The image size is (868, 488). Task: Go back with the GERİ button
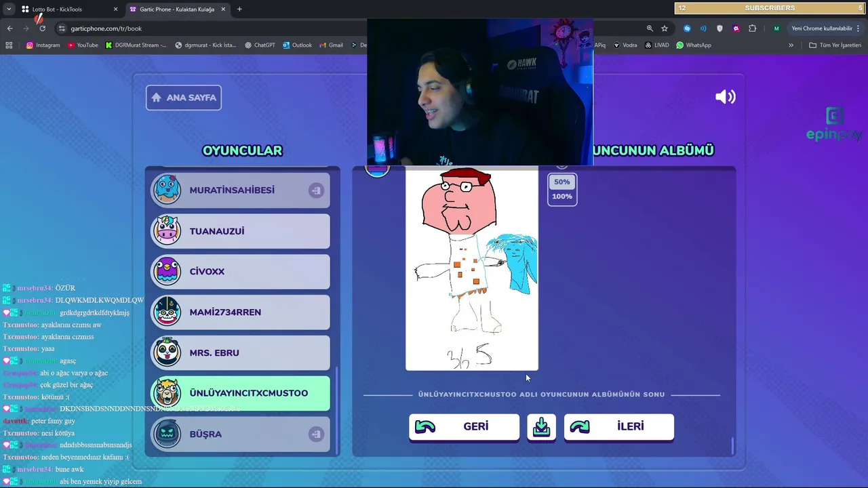[464, 426]
